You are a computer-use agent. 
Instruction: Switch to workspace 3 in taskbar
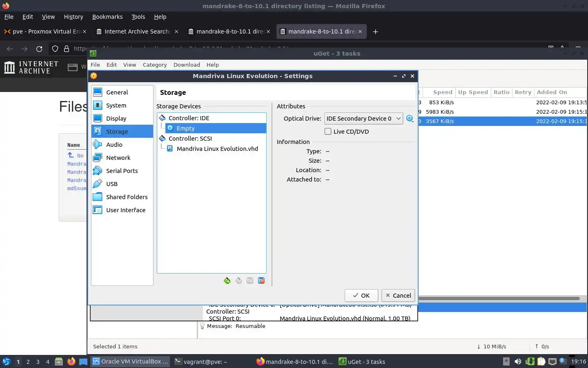click(x=38, y=362)
